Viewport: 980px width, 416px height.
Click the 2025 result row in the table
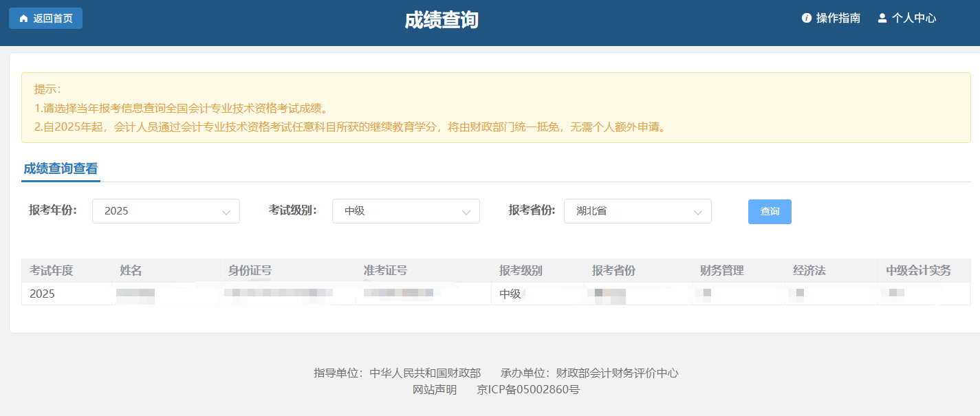point(275,294)
